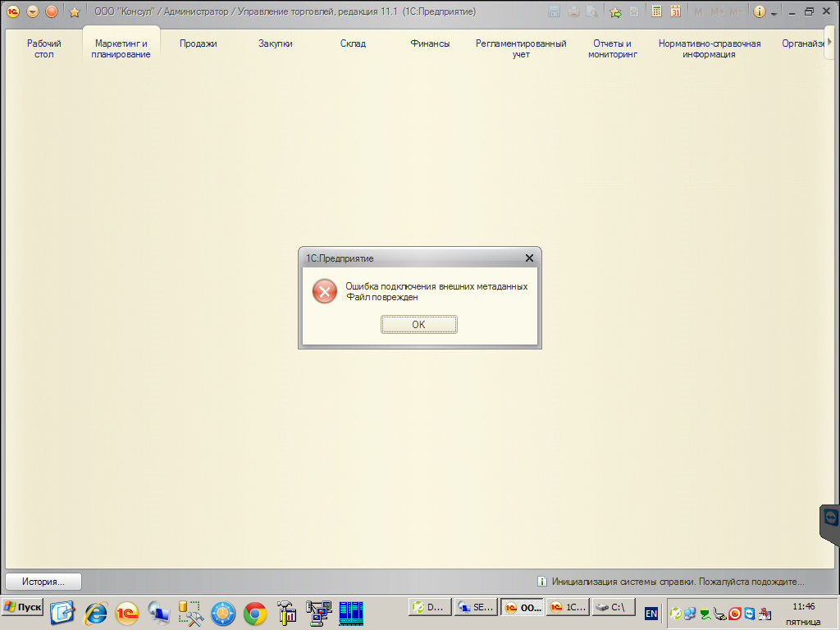Image resolution: width=840 pixels, height=630 pixels.
Task: Open the TeamViewer side panel tab
Action: (x=830, y=524)
